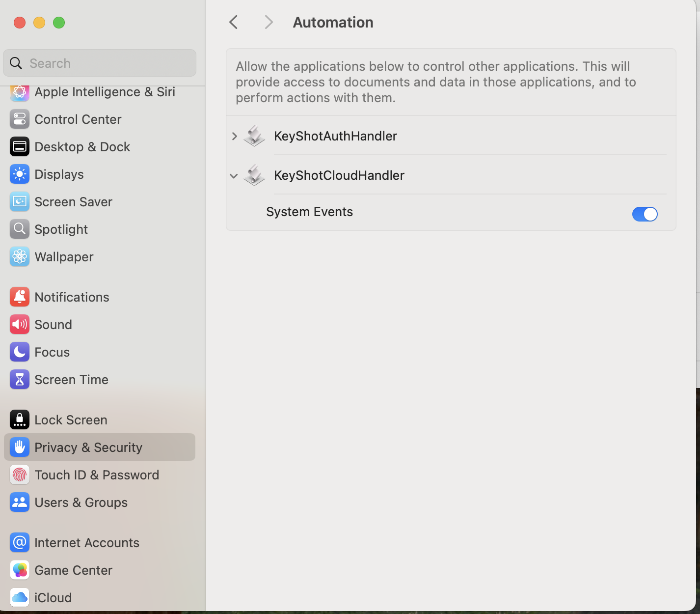Screen dimensions: 700x614
Task: Click the search magnifier icon
Action: (x=16, y=63)
